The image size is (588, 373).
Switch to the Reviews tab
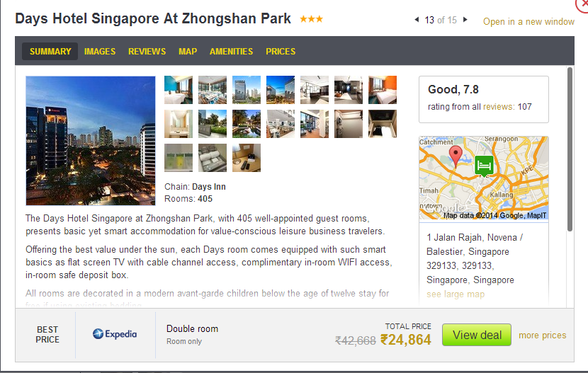147,51
